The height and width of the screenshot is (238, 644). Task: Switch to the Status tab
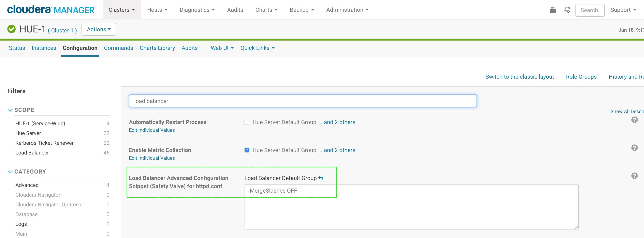pyautogui.click(x=17, y=48)
